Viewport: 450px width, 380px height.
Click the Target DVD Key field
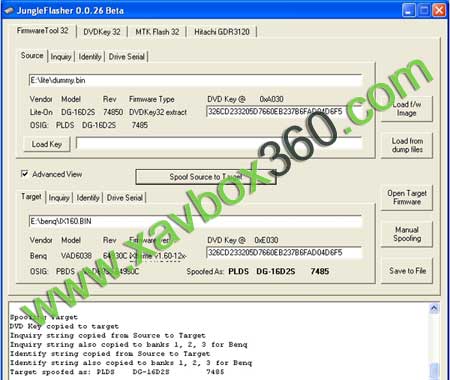tap(284, 252)
